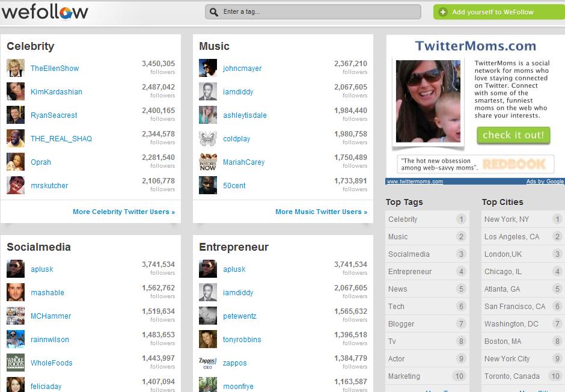Select Tech in Top Tags

coord(427,306)
